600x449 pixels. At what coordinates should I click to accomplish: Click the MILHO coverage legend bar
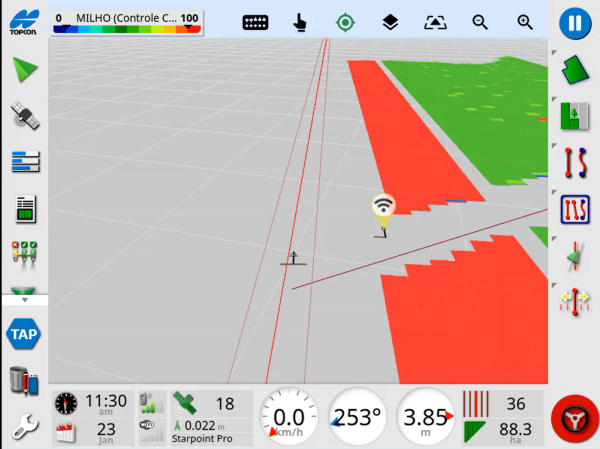click(x=126, y=23)
